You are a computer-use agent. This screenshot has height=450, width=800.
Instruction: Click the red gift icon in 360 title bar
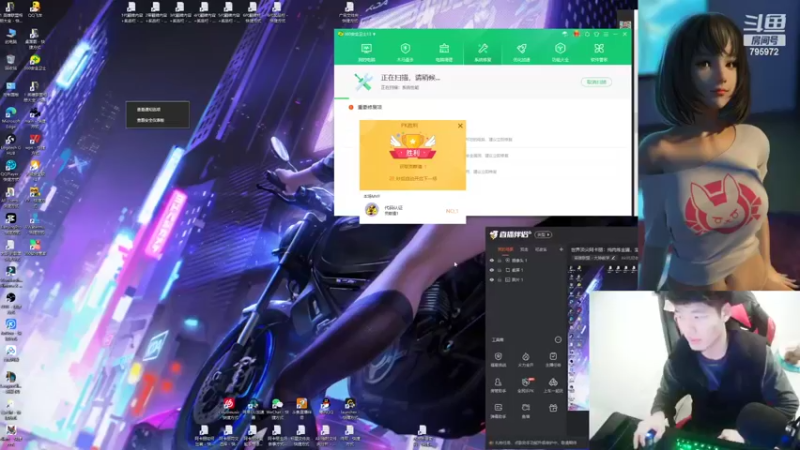click(577, 34)
